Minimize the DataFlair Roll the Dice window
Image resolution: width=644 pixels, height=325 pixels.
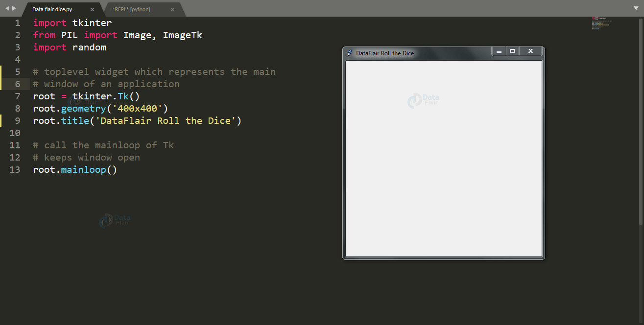click(499, 51)
